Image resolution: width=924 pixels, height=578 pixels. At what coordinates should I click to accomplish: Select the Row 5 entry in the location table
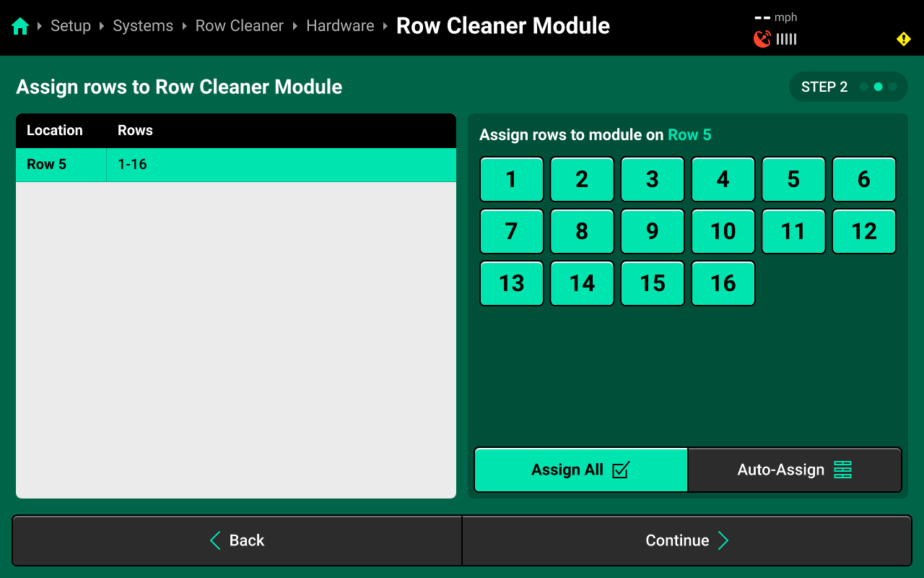coord(235,165)
